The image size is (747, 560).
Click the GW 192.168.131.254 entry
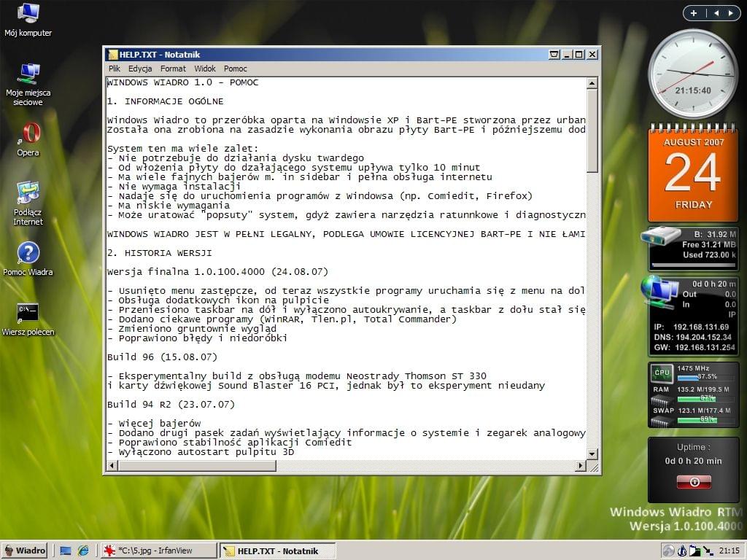point(694,348)
